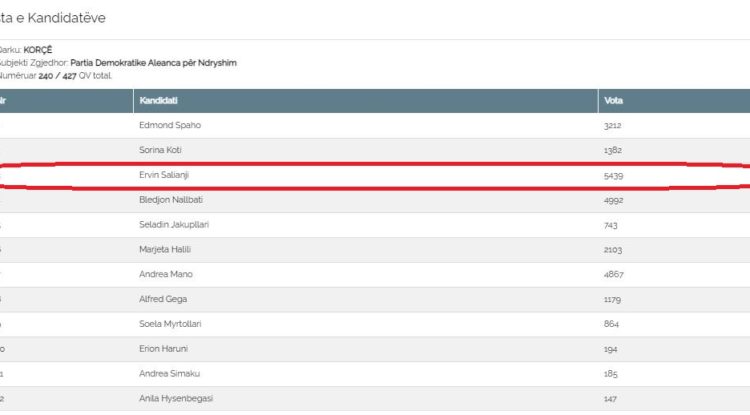Screen dimensions: 750x415
Task: Select candidate Erion Haruni
Action: coord(161,349)
